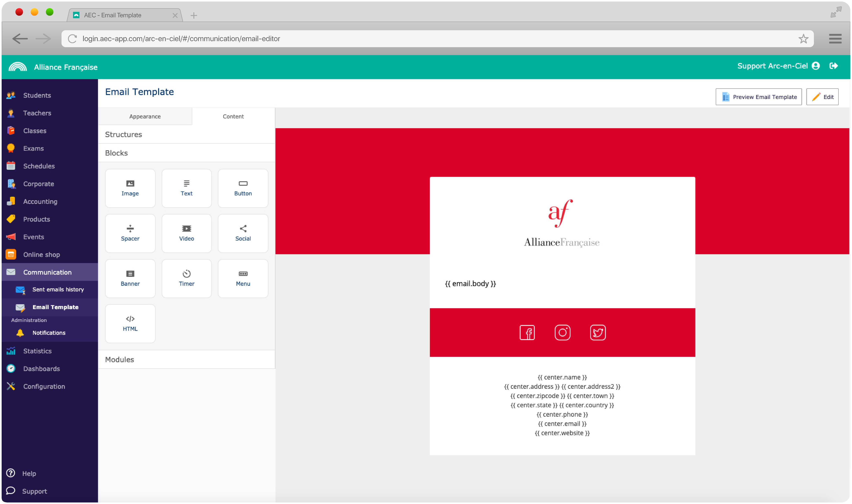This screenshot has height=504, width=852.
Task: Click Preview Email Template button
Action: (x=758, y=97)
